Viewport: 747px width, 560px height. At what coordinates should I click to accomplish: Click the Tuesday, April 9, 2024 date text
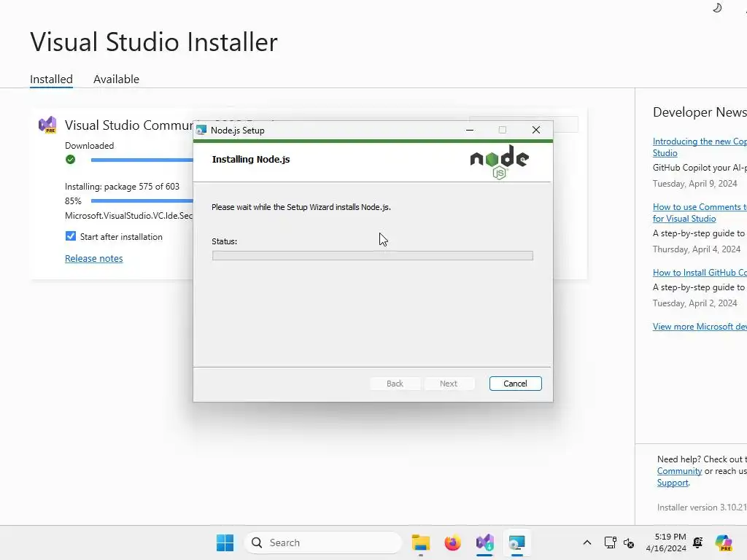[x=694, y=184]
